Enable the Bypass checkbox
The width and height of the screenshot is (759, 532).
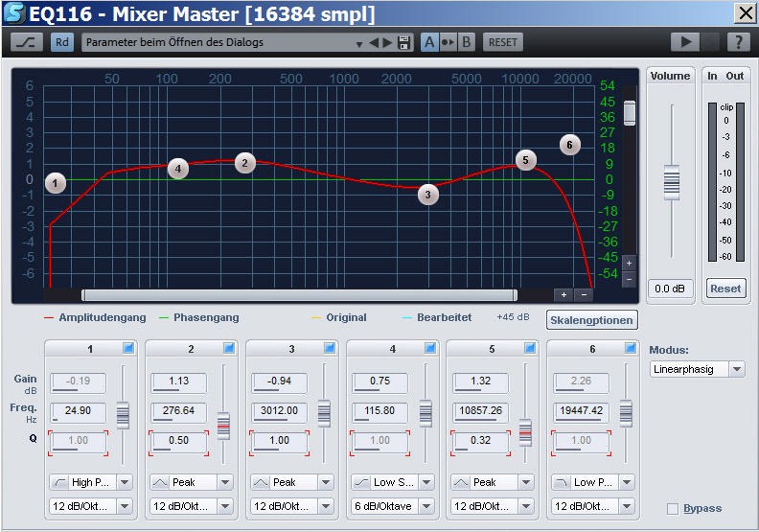click(673, 509)
